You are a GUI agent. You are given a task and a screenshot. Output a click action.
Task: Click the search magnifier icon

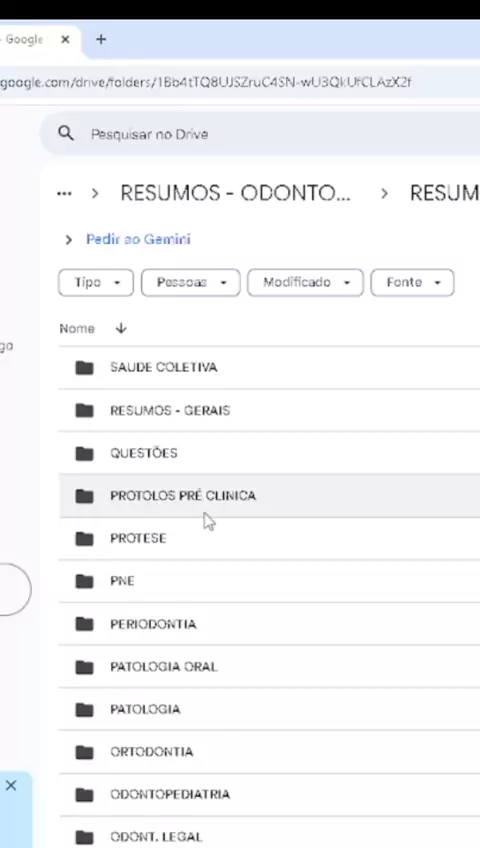click(65, 134)
